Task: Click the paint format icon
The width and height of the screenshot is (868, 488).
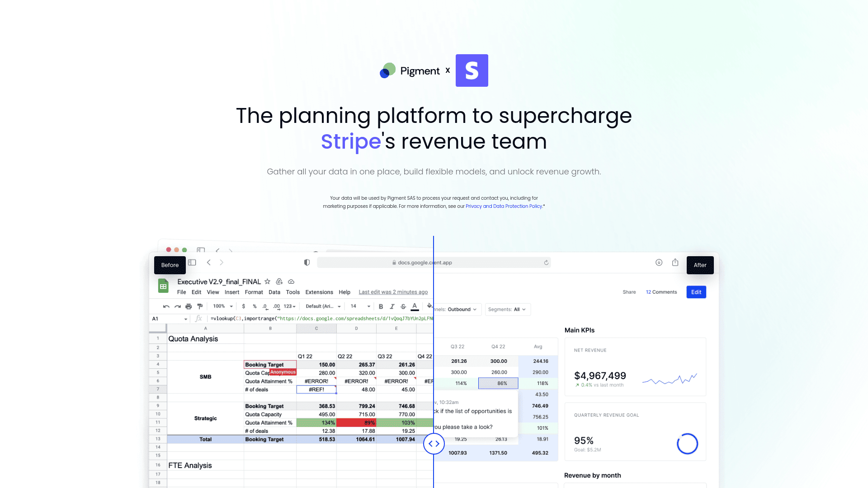Action: pos(200,306)
